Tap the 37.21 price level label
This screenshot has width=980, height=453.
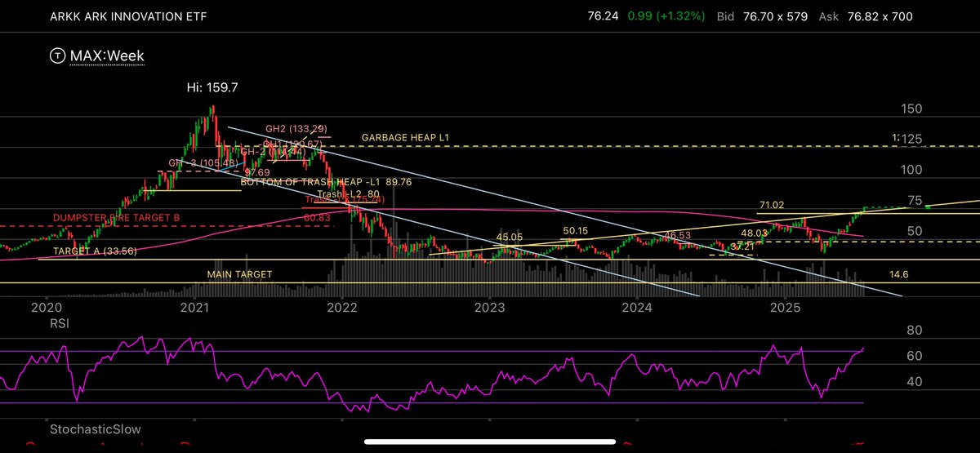[x=742, y=246]
